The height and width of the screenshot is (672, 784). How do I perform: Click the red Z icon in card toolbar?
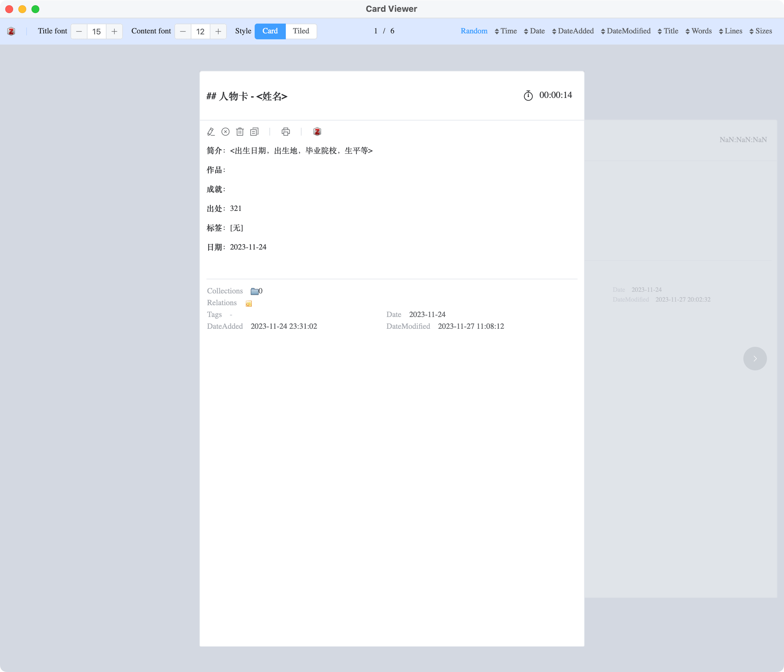[317, 132]
